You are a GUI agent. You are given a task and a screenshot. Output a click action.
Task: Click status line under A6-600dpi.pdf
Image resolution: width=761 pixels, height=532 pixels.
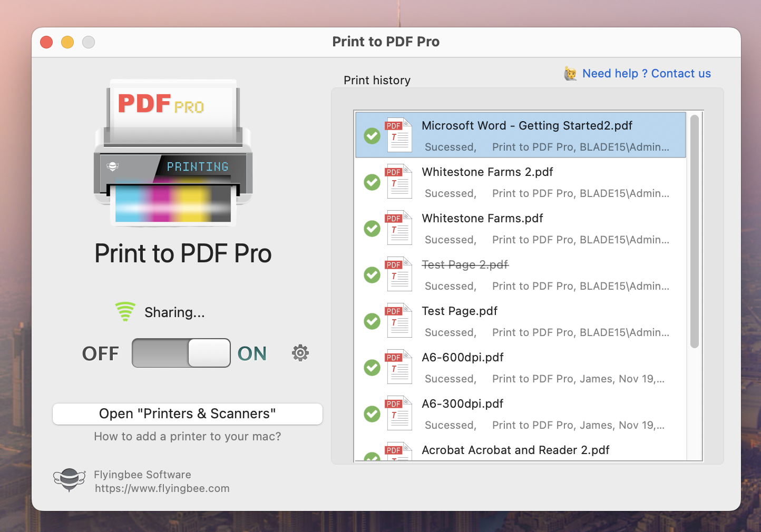pyautogui.click(x=545, y=379)
